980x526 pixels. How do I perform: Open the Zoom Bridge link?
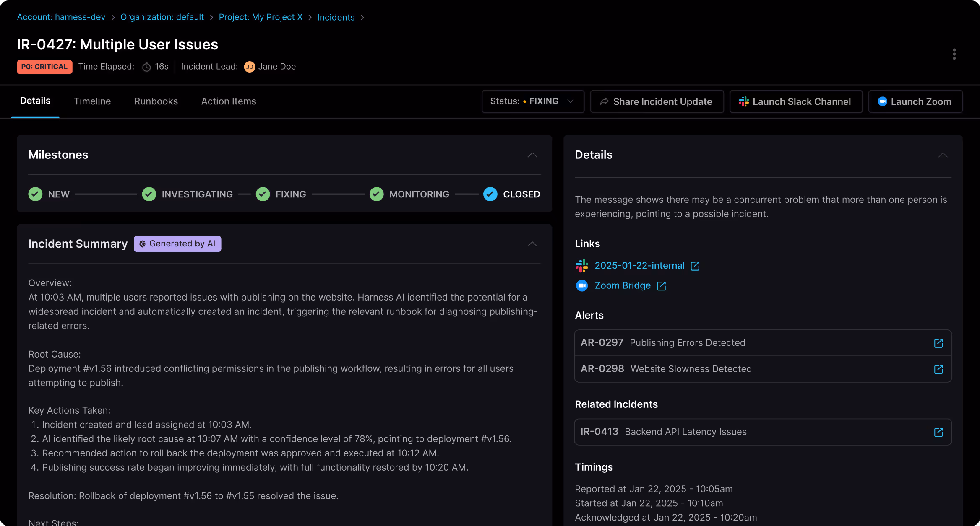tap(623, 285)
